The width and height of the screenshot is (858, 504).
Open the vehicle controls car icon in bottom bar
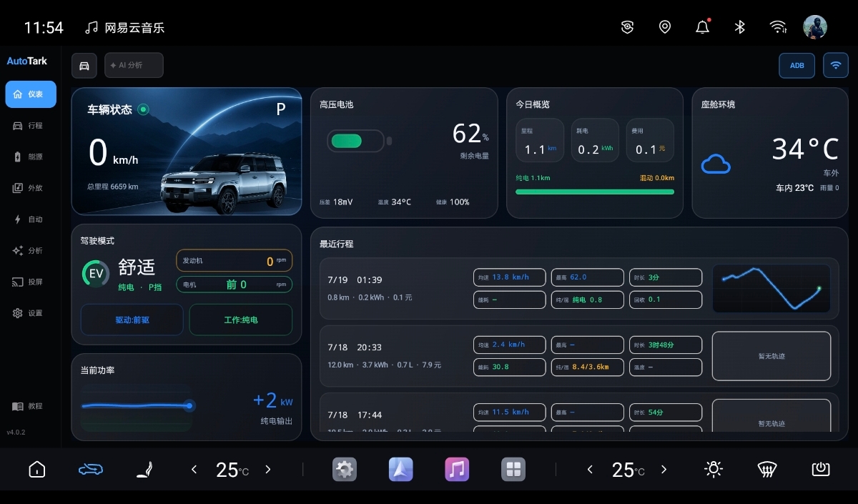pos(90,470)
